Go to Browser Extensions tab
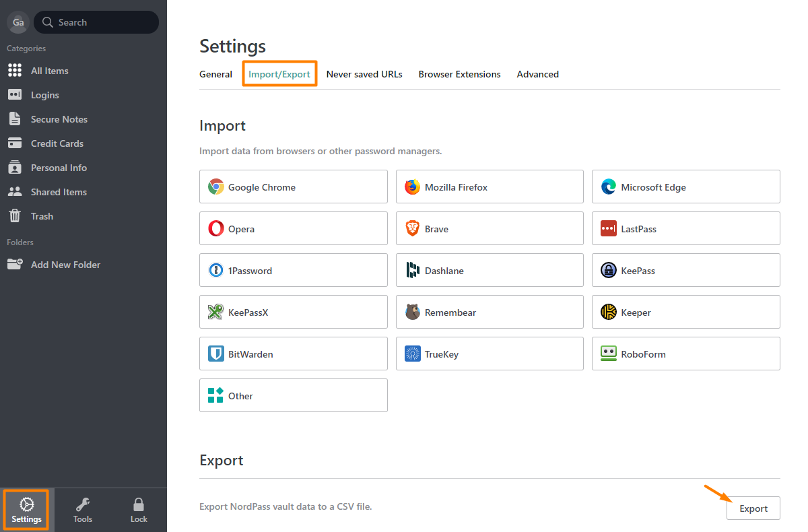The image size is (808, 532). [x=460, y=74]
